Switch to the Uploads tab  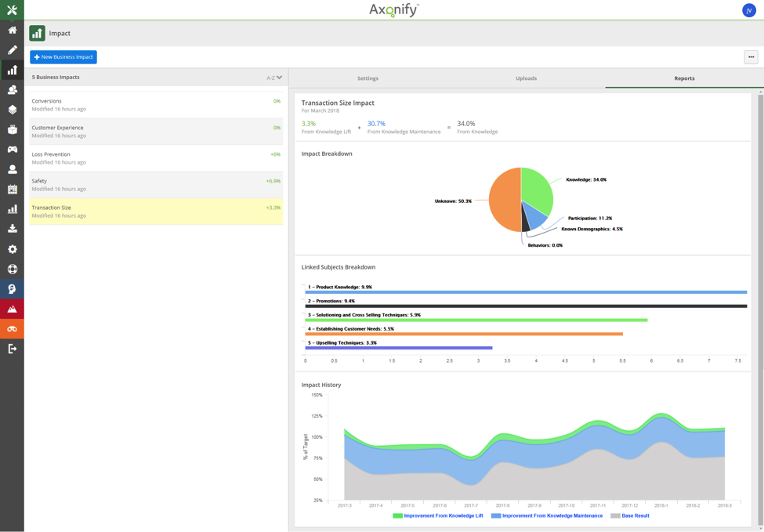tap(526, 78)
